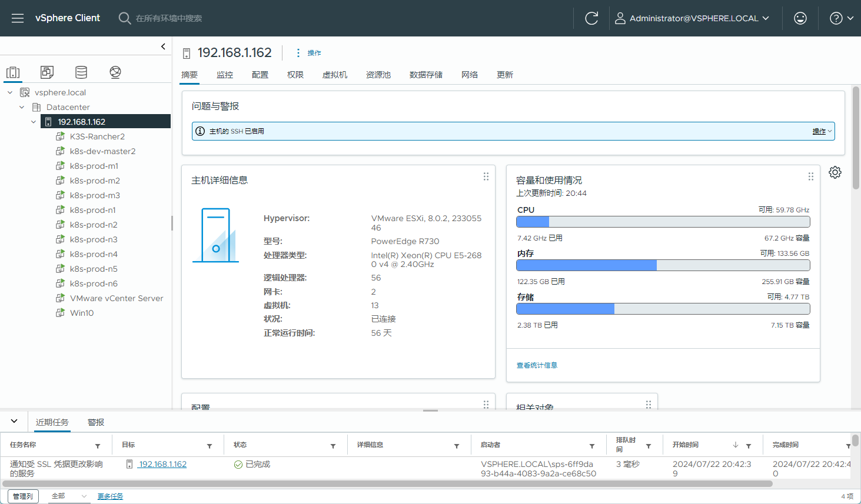This screenshot has height=504, width=861.
Task: Click the Win10 VM icon
Action: 60,313
